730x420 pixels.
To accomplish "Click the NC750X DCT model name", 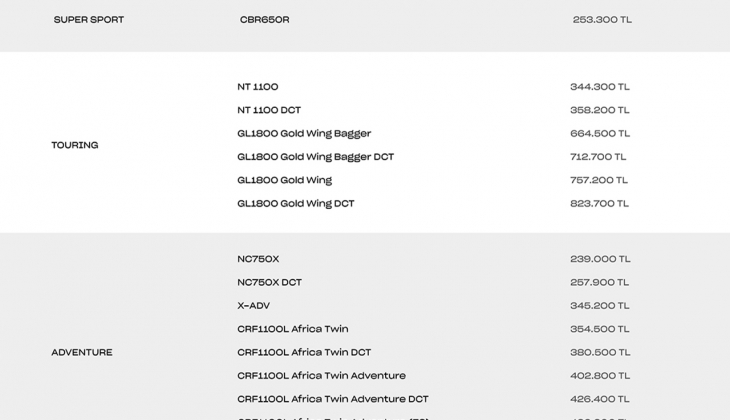I will (x=270, y=282).
